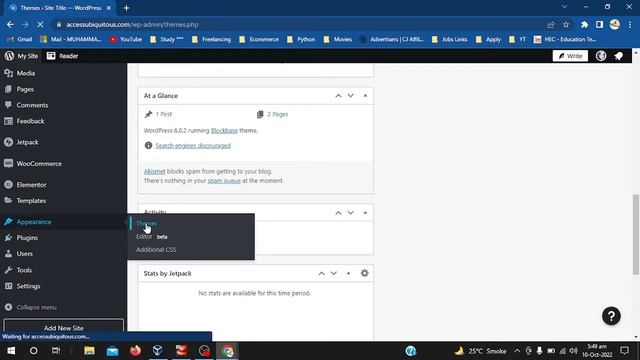The width and height of the screenshot is (640, 360).
Task: Bookmark this page with star icon
Action: pos(566,24)
